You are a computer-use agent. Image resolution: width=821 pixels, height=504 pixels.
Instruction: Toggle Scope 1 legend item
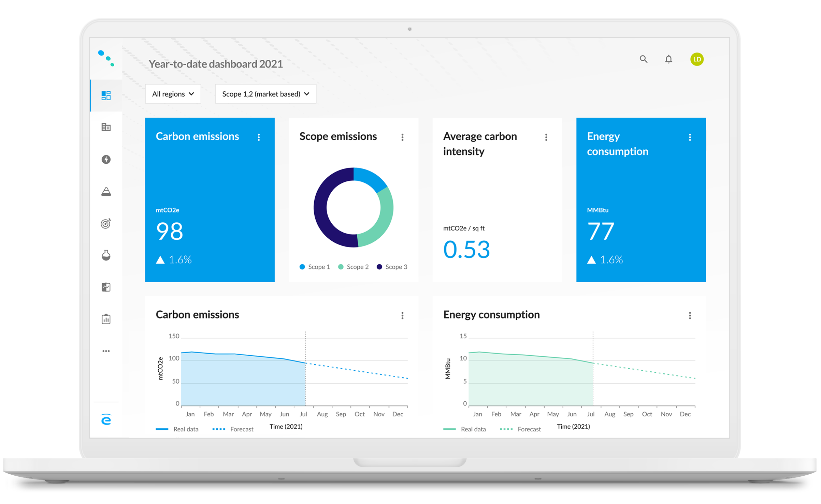[x=315, y=267]
